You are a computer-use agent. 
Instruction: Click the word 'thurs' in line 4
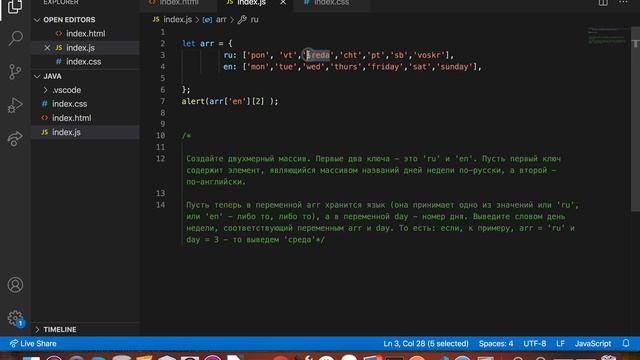[x=345, y=67]
